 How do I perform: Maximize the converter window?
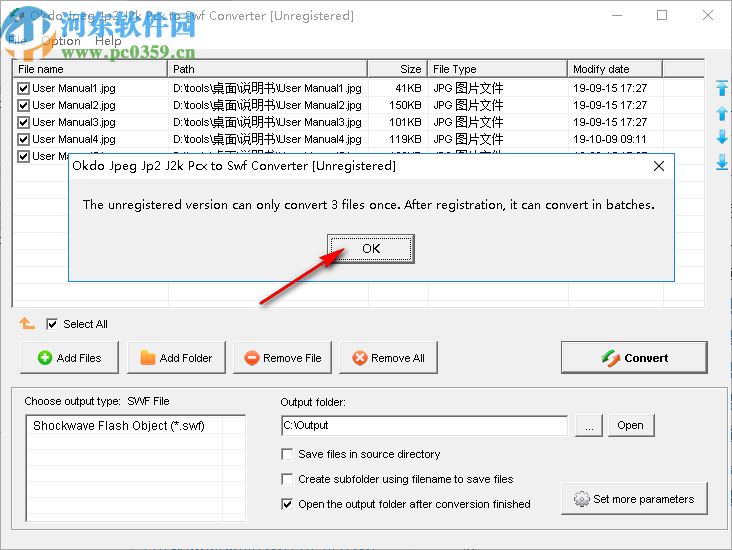[x=662, y=15]
